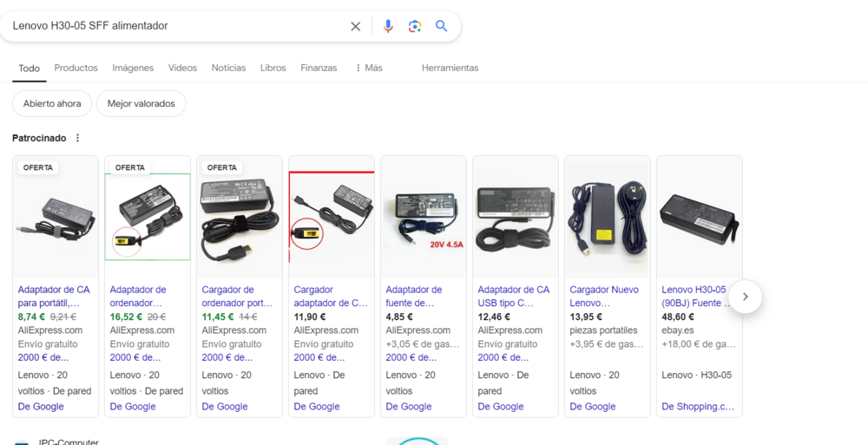This screenshot has width=868, height=445.
Task: Open the Noticias tab
Action: 228,68
